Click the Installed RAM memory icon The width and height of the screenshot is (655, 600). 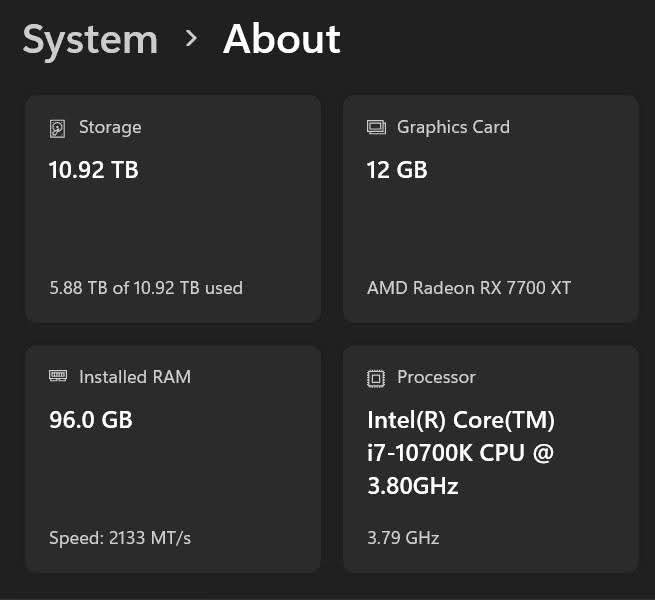[58, 376]
